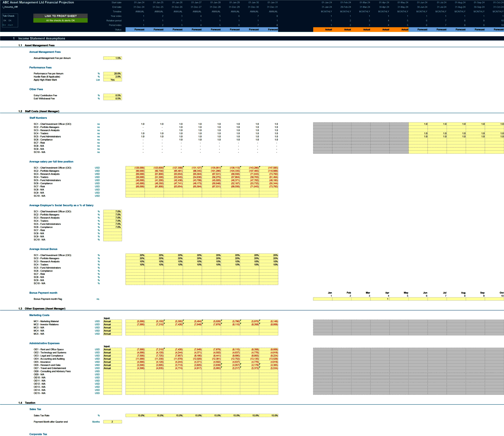The height and width of the screenshot is (436, 504).
Task: Click the '1.2 Staff Costs (Asset Manager)' heading
Action: click(39, 111)
